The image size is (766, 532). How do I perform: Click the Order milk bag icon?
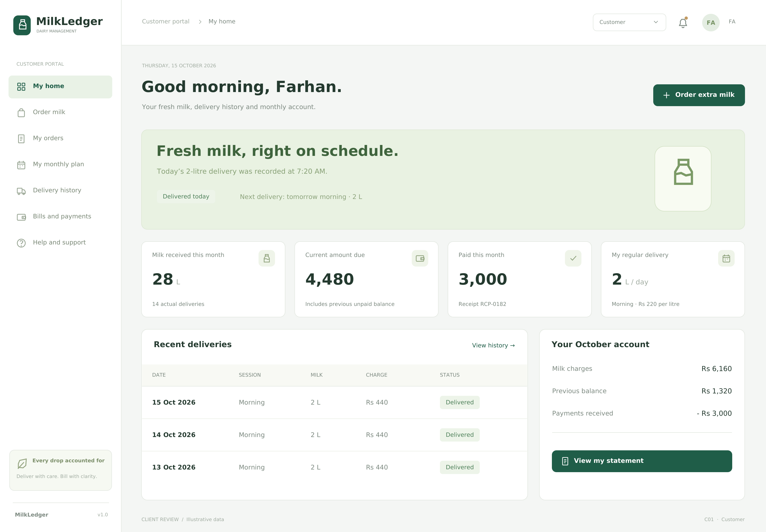point(21,113)
